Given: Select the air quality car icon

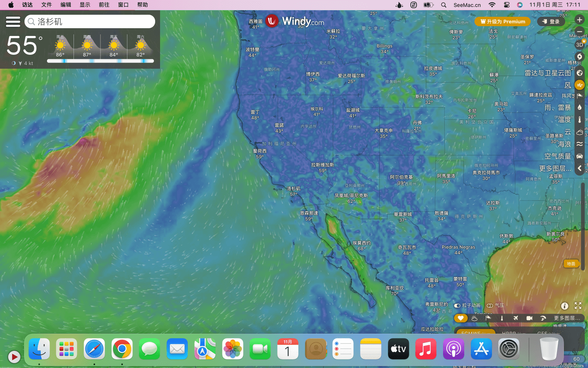Looking at the screenshot, I should point(579,156).
